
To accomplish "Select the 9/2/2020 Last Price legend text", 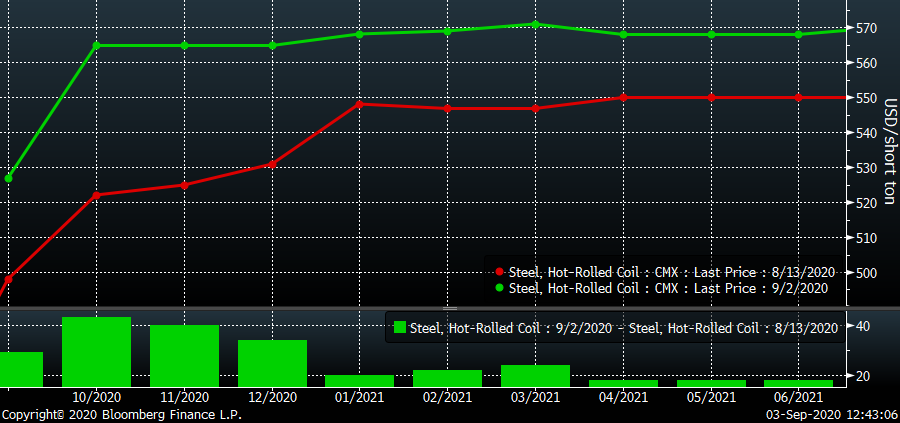I will tap(668, 288).
